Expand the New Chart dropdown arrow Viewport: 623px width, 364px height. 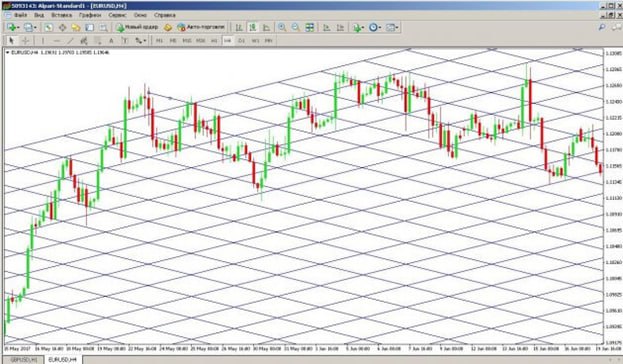point(18,27)
